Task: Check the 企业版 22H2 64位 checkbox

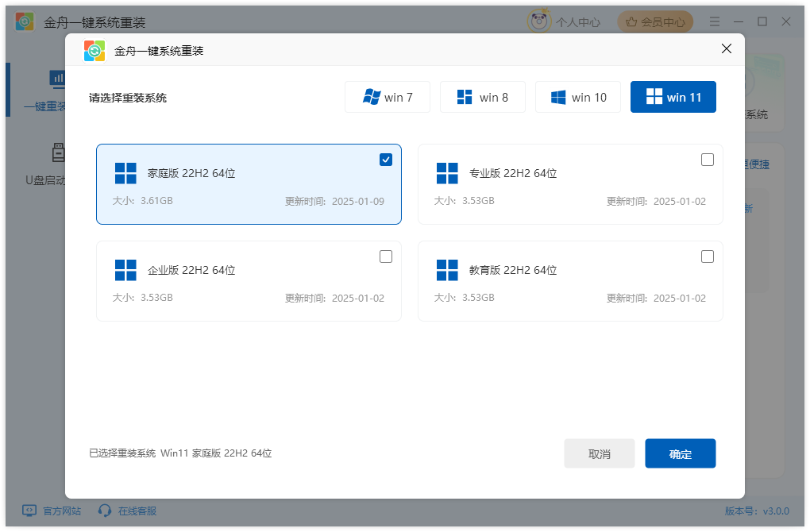Action: coord(386,256)
